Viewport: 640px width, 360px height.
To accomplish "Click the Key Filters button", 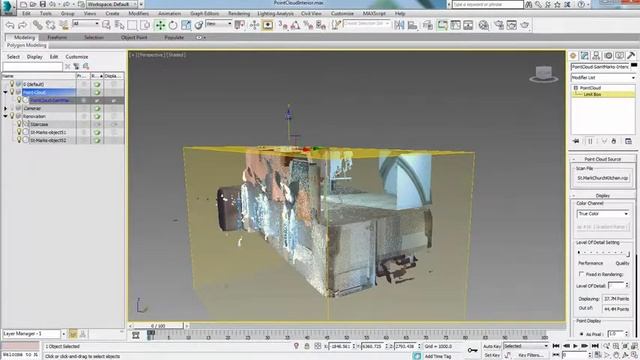I will 530,355.
